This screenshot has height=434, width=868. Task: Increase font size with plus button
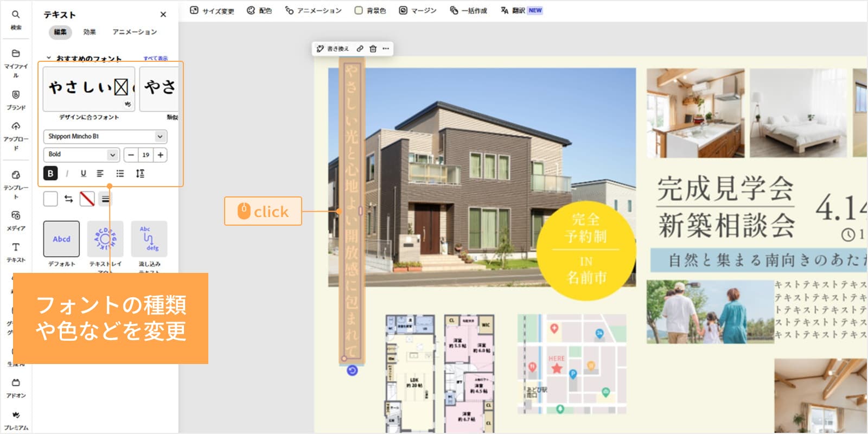(161, 155)
